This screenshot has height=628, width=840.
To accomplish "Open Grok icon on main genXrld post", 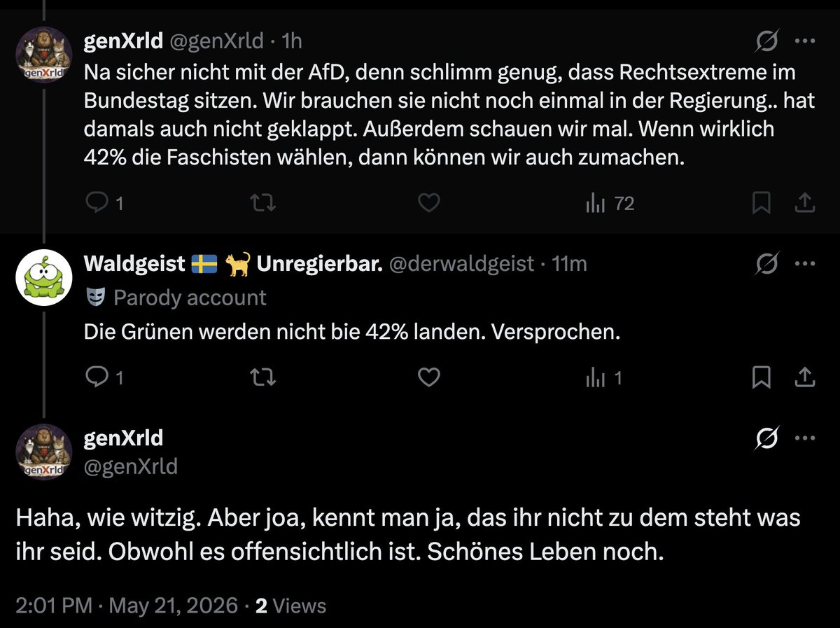I will tap(767, 438).
